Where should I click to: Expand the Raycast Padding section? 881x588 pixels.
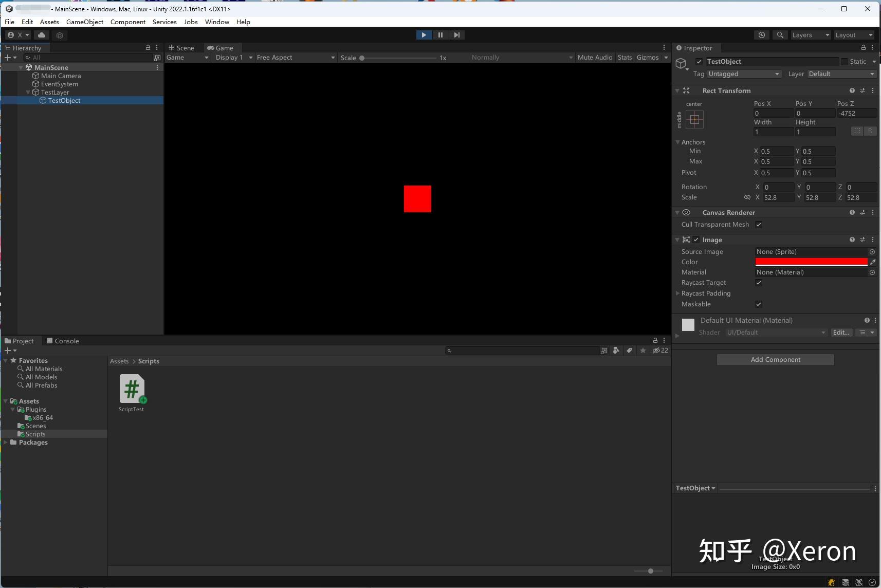tap(677, 293)
